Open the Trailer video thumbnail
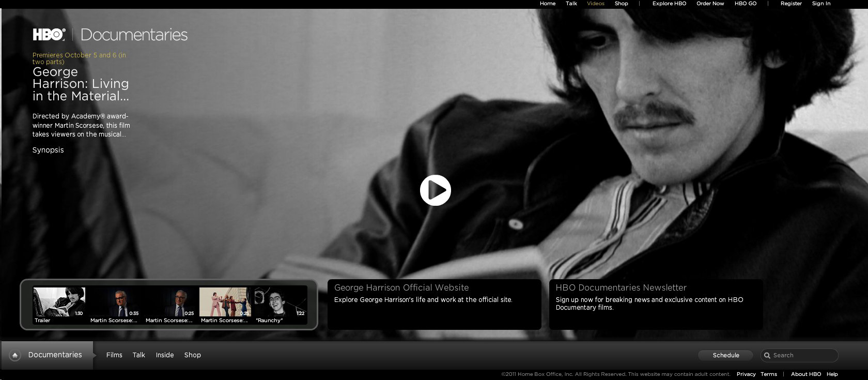868x380 pixels. (59, 302)
